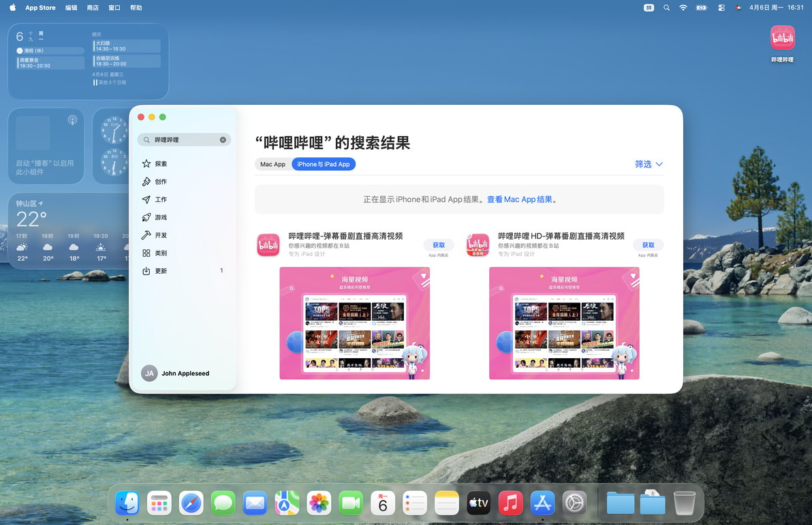812x525 pixels.
Task: Get the 哔哩哔哩 HD app
Action: point(649,245)
